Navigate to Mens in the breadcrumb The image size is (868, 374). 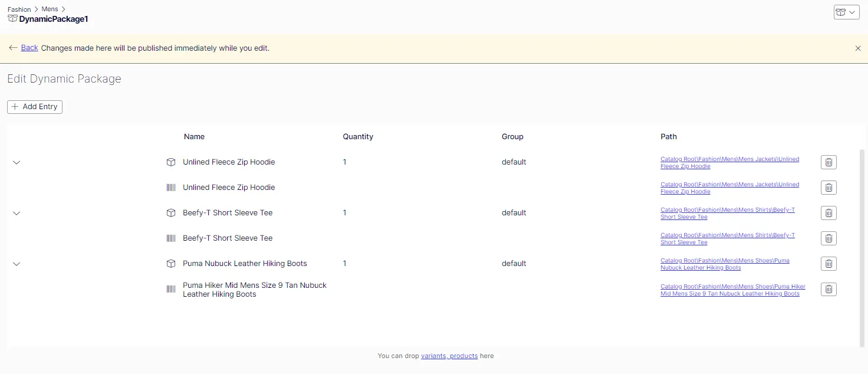(50, 9)
